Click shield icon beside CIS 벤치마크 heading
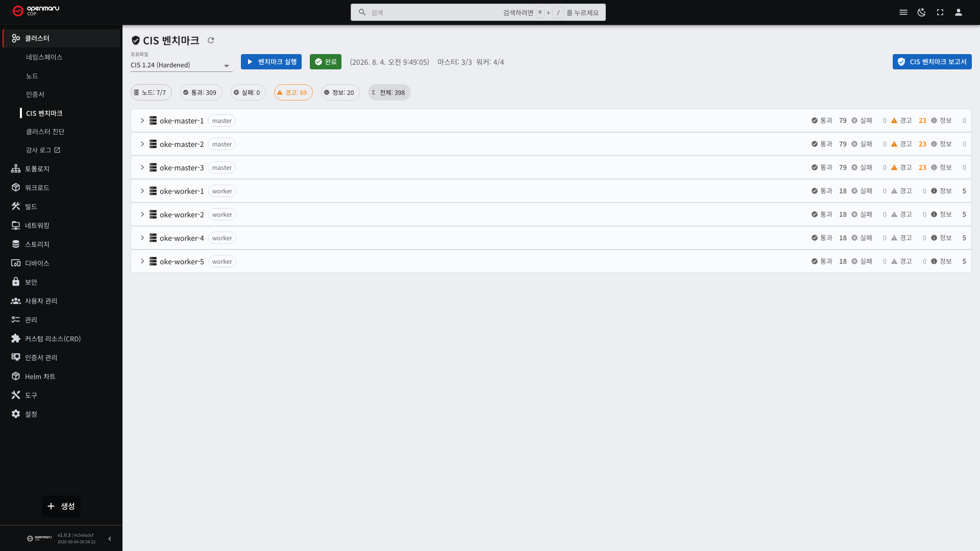 136,40
